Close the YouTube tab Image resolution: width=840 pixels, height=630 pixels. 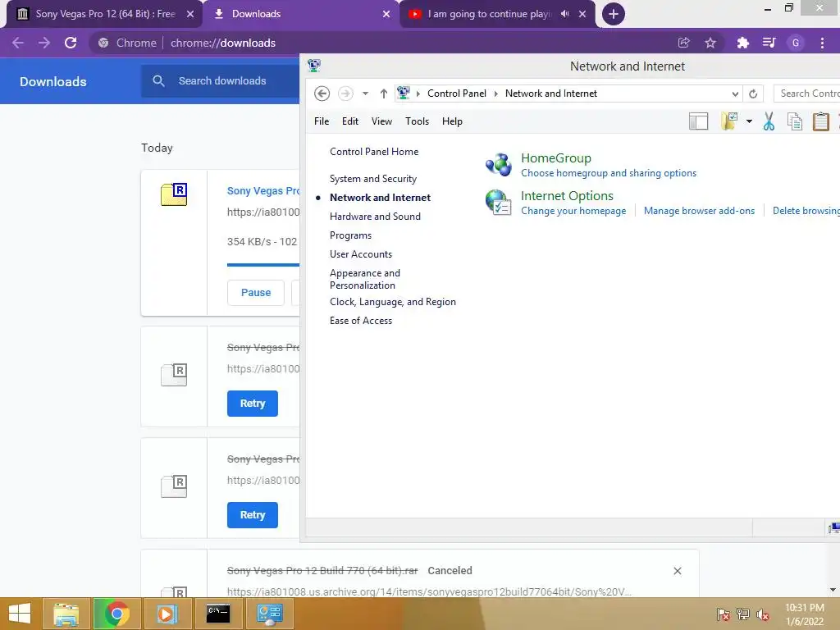tap(582, 14)
